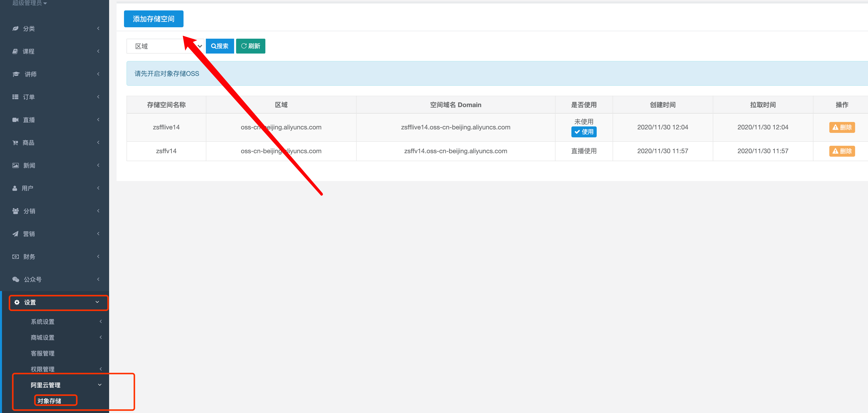
Task: Click the green 刷新 refresh button
Action: pyautogui.click(x=250, y=46)
